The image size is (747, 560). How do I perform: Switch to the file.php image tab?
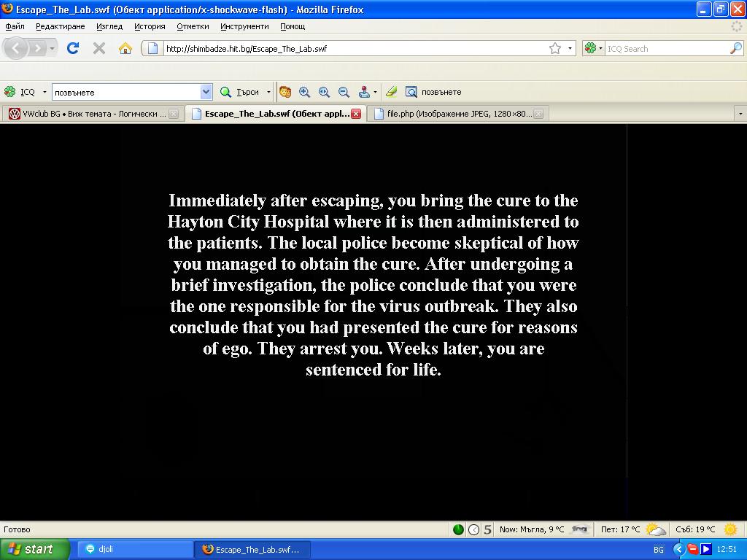[x=457, y=114]
